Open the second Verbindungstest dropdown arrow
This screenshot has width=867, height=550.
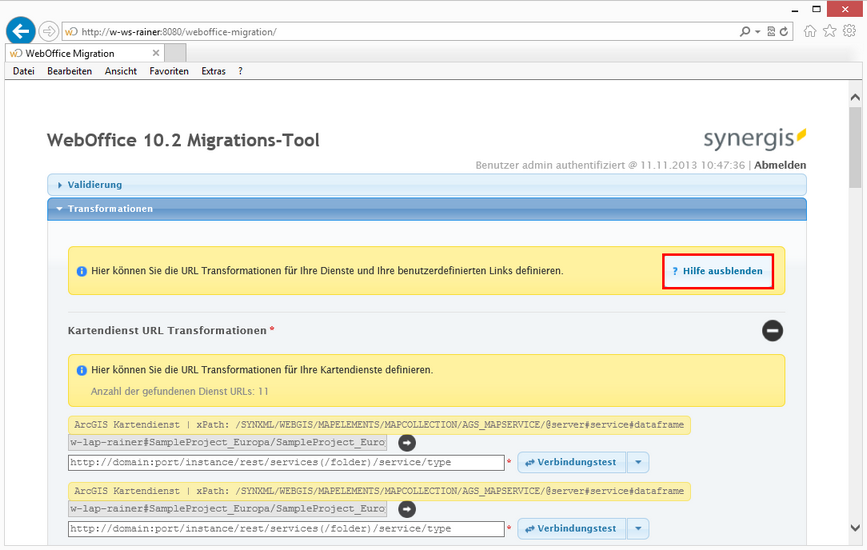click(638, 528)
